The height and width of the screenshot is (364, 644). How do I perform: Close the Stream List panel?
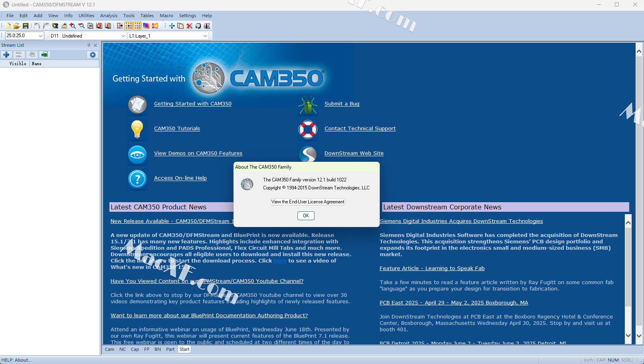95,45
